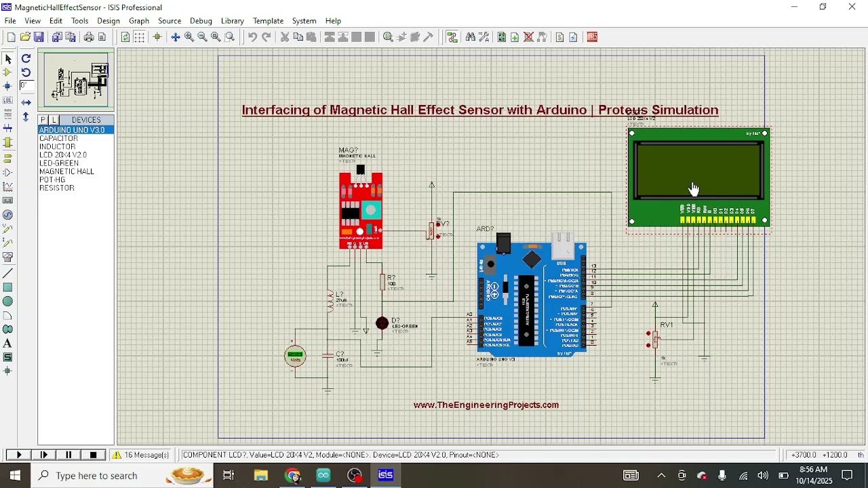The image size is (868, 488).
Task: Select the 2D circle graphics tool
Action: pos(8,302)
